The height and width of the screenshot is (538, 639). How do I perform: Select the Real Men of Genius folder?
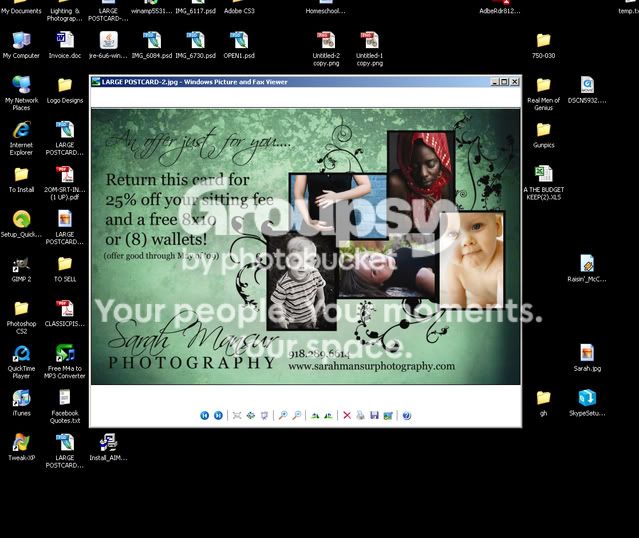(x=543, y=93)
